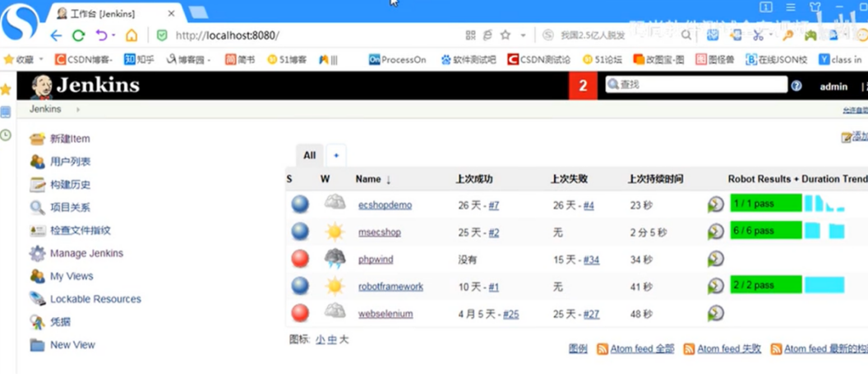Open webselenium failed build #27
This screenshot has width=868, height=382.
[x=591, y=315]
